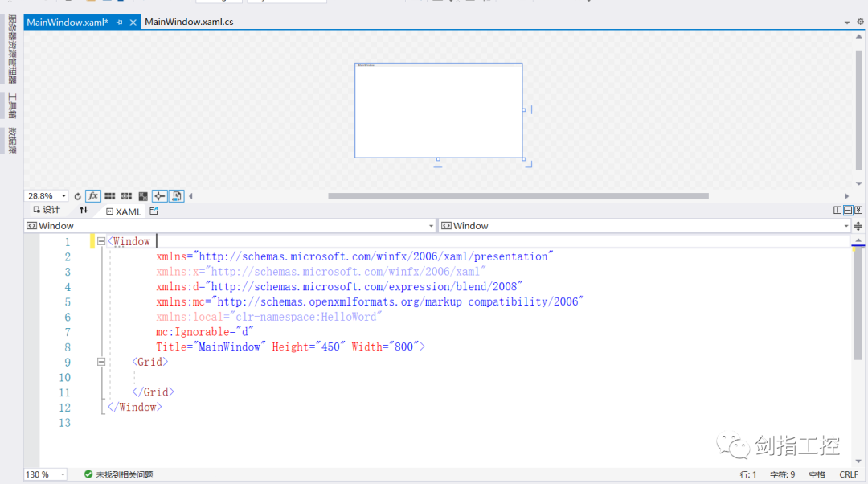
Task: Click the blend/2008 URL on line 4
Action: pos(364,286)
